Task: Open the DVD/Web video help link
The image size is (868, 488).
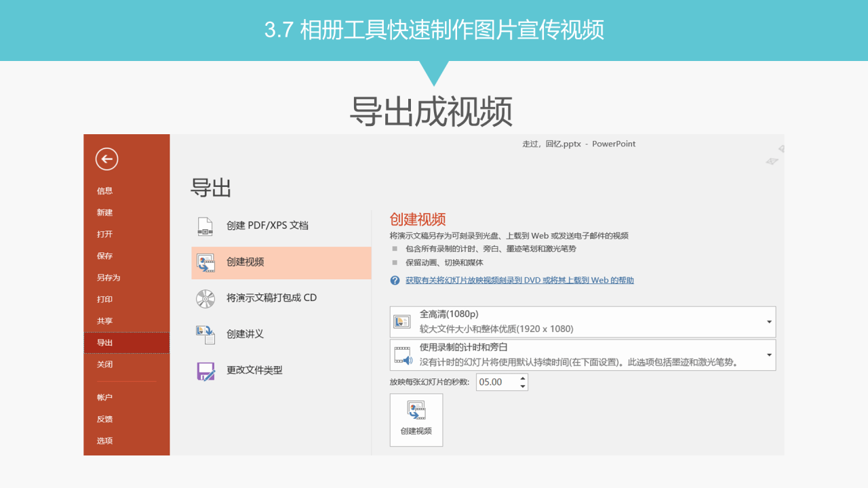Action: coord(519,281)
